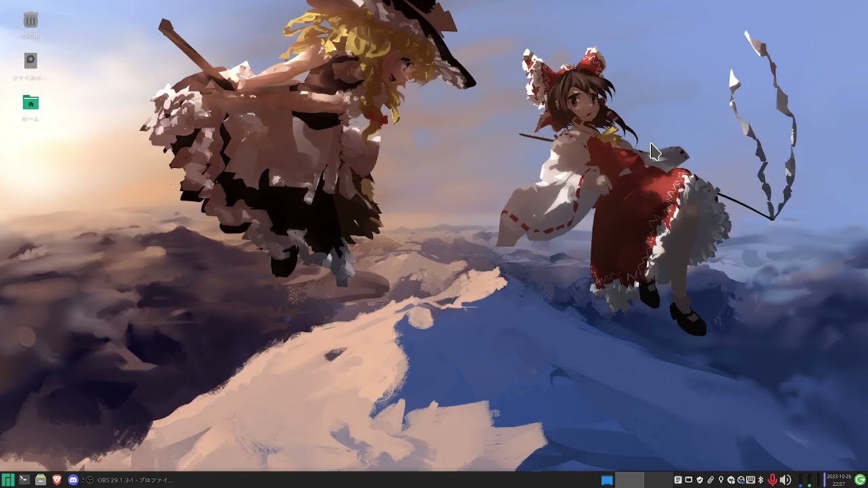Open the Trash desktop icon
This screenshot has height=488, width=868.
(x=31, y=25)
